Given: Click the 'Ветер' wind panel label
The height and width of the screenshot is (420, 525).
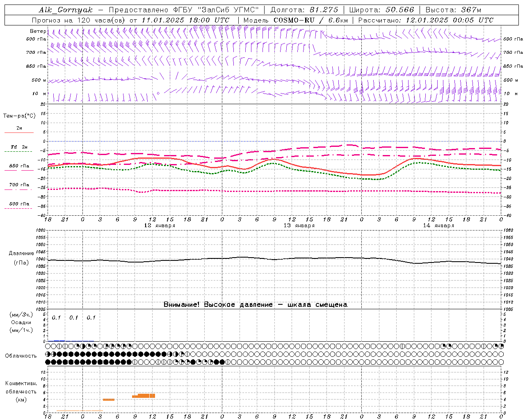Looking at the screenshot, I should pos(38,31).
